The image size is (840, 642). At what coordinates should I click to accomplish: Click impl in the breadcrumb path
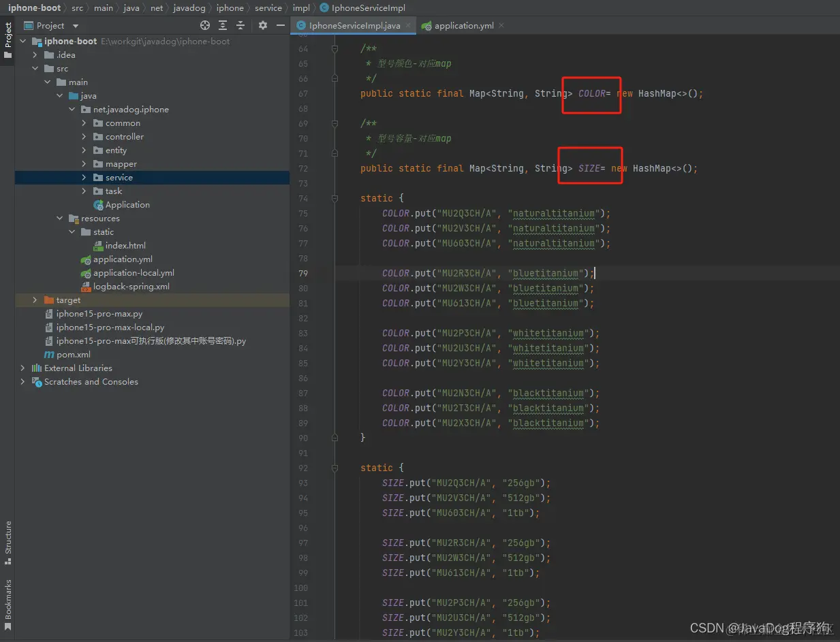pos(301,8)
